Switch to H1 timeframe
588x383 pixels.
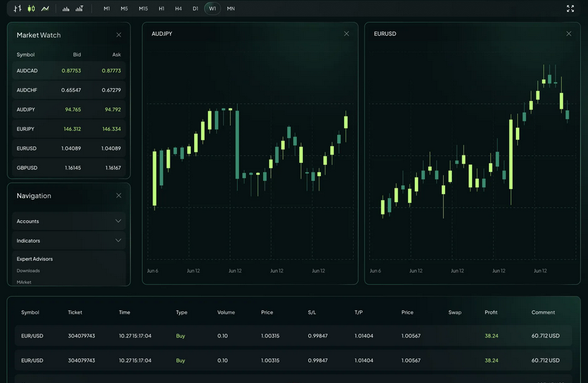(161, 9)
